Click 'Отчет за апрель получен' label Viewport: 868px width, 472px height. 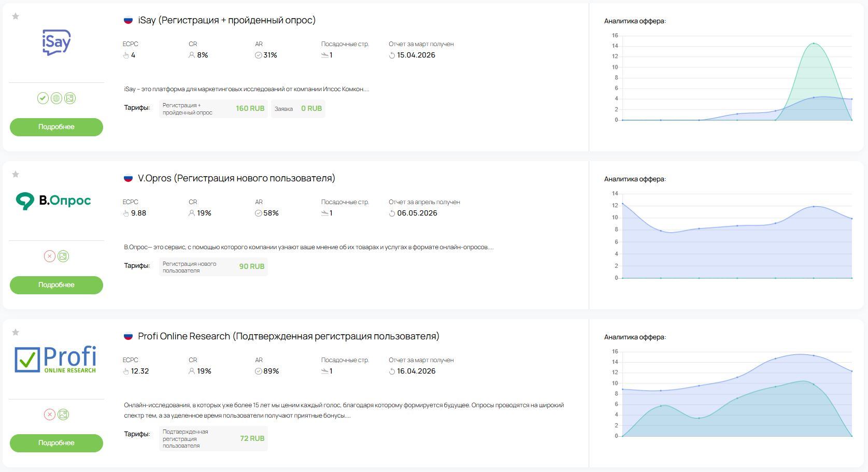424,202
